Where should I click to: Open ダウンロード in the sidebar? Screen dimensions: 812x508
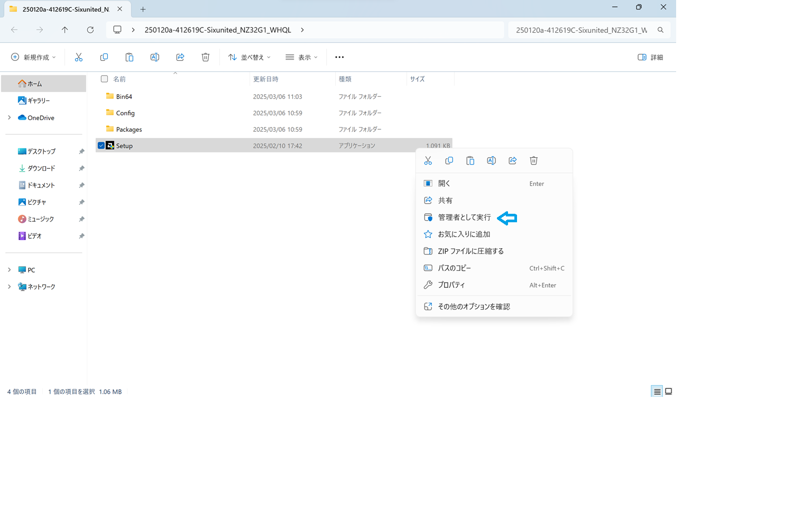pyautogui.click(x=41, y=168)
